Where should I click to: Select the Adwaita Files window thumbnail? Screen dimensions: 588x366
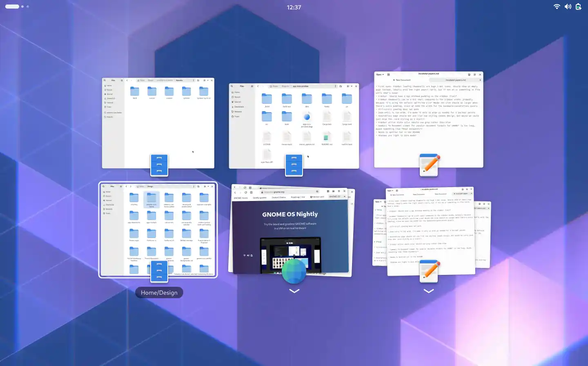(158, 123)
